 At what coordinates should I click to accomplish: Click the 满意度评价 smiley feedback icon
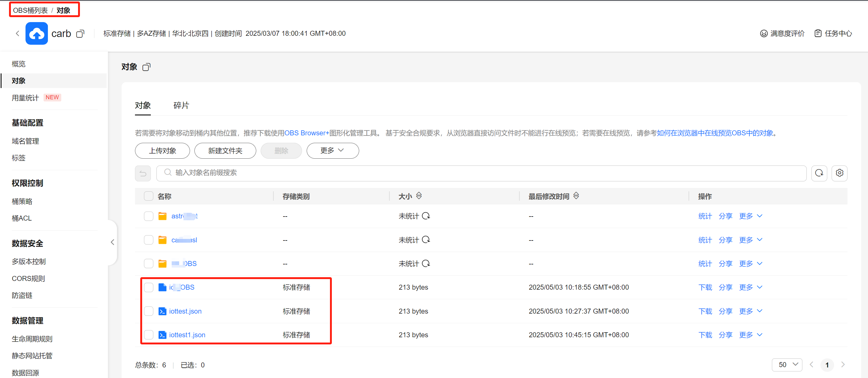[x=764, y=33]
